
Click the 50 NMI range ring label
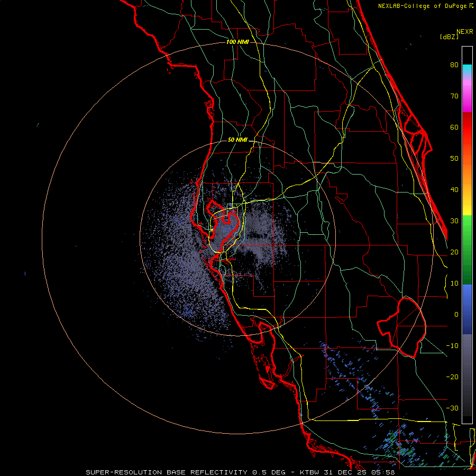pos(237,140)
